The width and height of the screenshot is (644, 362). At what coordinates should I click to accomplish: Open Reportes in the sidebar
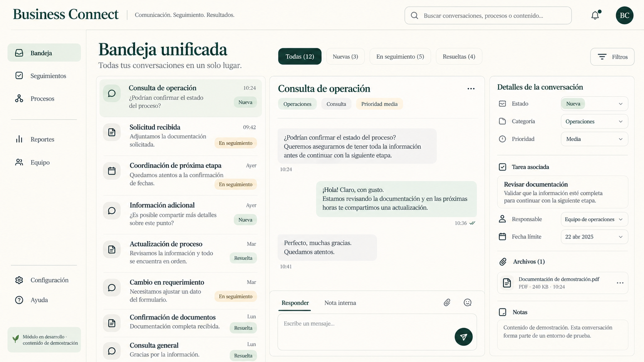tap(44, 139)
